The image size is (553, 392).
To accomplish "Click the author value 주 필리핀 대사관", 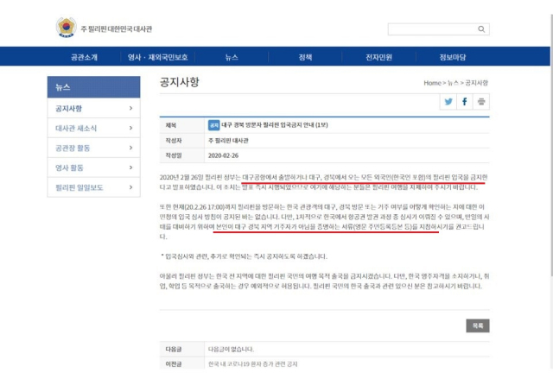I will click(x=228, y=141).
